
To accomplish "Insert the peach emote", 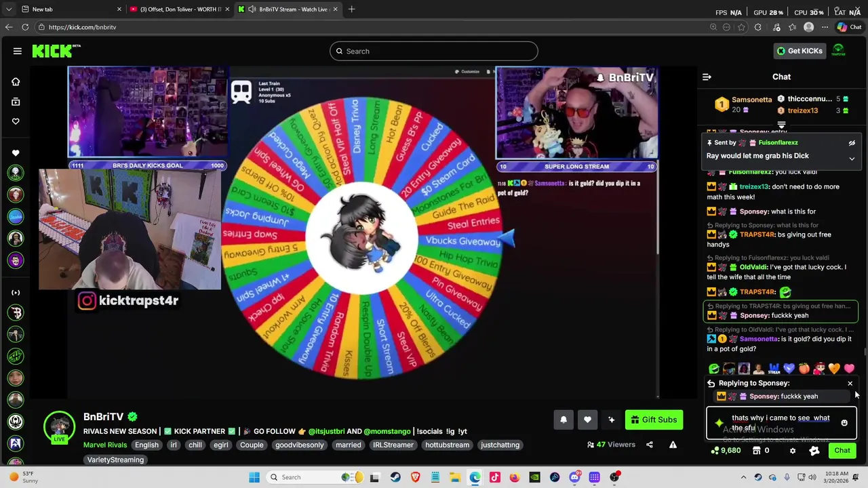I will [804, 369].
